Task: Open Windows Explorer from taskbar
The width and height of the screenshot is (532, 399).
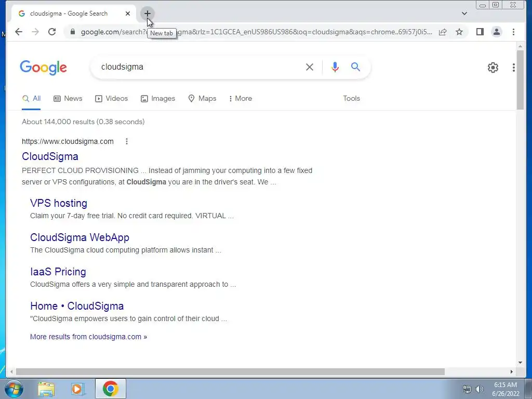Action: (x=46, y=389)
